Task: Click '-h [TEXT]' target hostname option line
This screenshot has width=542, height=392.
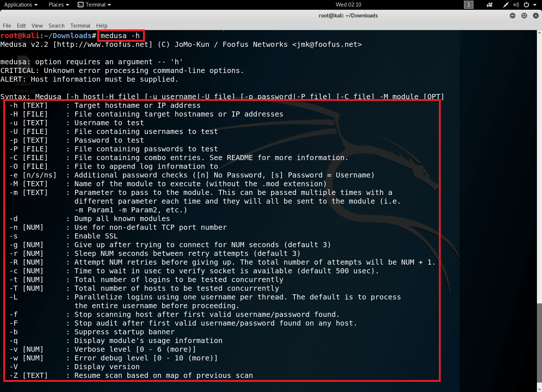Action: coord(105,105)
